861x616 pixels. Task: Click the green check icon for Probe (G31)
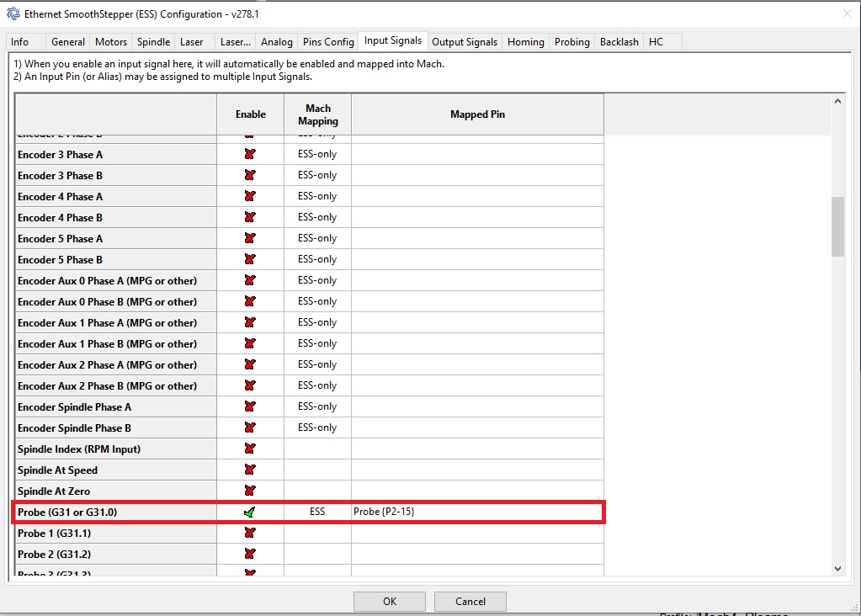[x=250, y=512]
